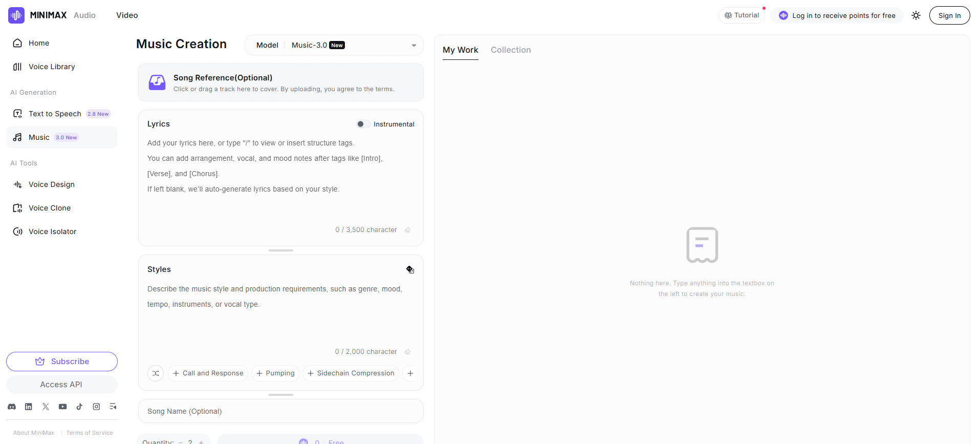Focus the Styles description text area
The height and width of the screenshot is (444, 980).
click(x=281, y=312)
